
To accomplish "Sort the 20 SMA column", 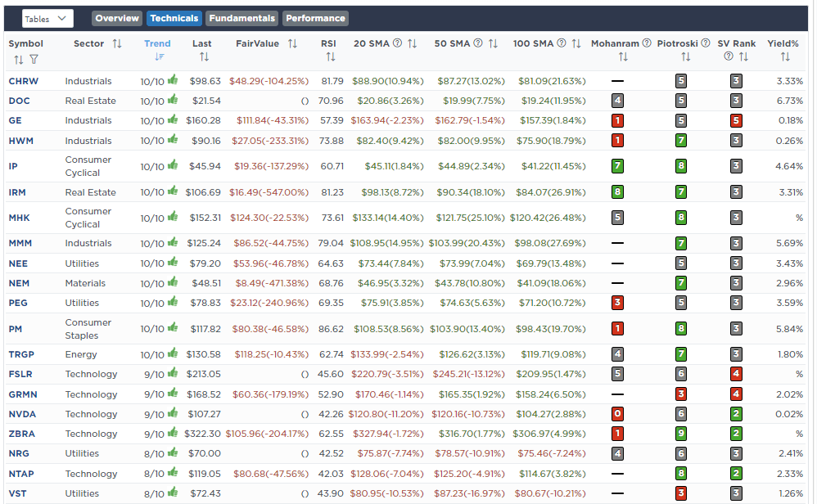I will tap(412, 43).
